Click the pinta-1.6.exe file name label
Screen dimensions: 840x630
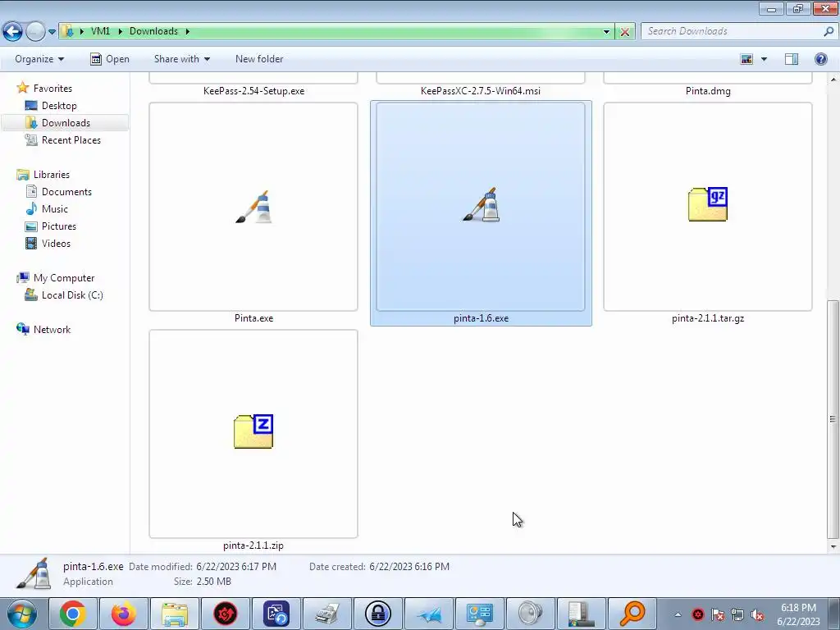pos(481,318)
